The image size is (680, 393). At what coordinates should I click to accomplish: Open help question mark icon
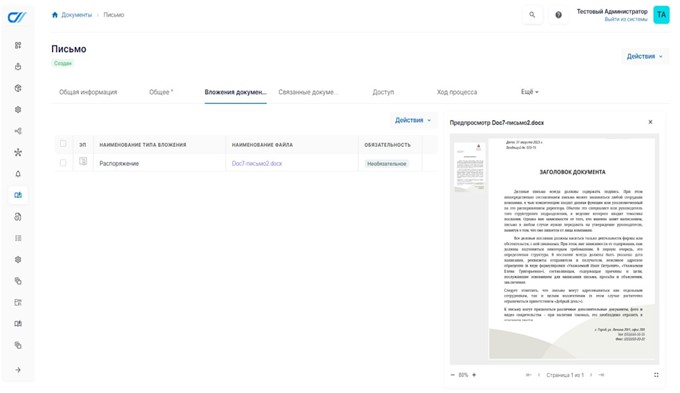(558, 15)
